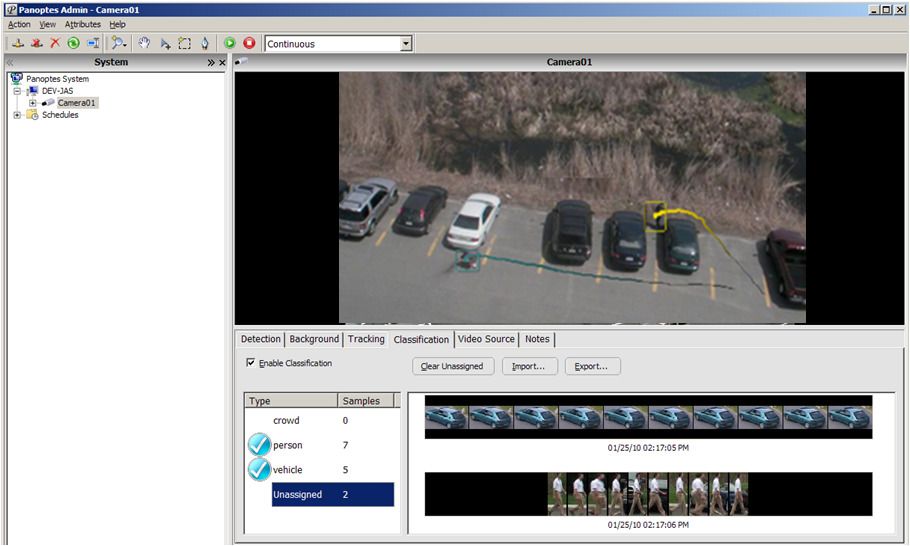
Task: Select the vehicle sample thumbnail strip
Action: 648,417
